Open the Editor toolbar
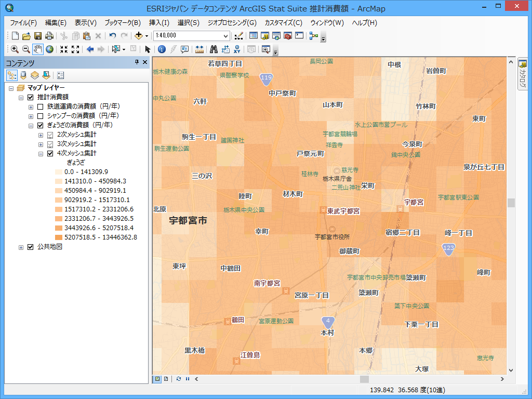Viewport: 532px width, 399px height. coord(238,36)
